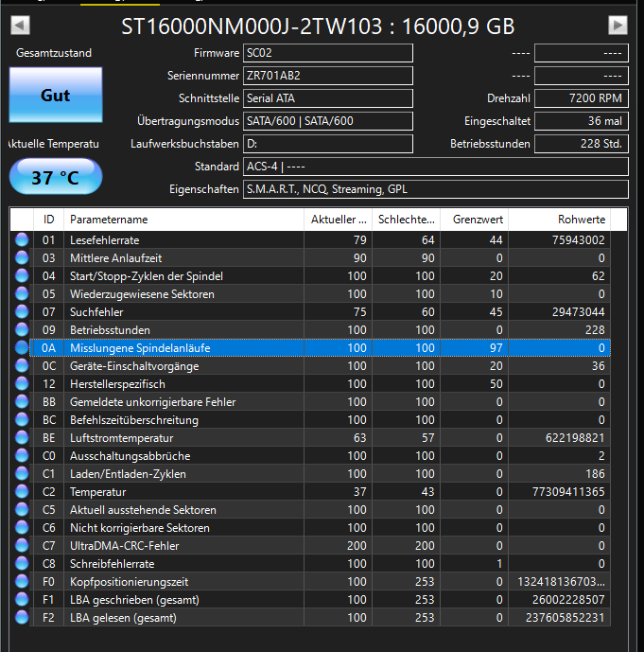Click status orb of Herstellerspezifisch row
The height and width of the screenshot is (652, 644).
click(x=22, y=384)
